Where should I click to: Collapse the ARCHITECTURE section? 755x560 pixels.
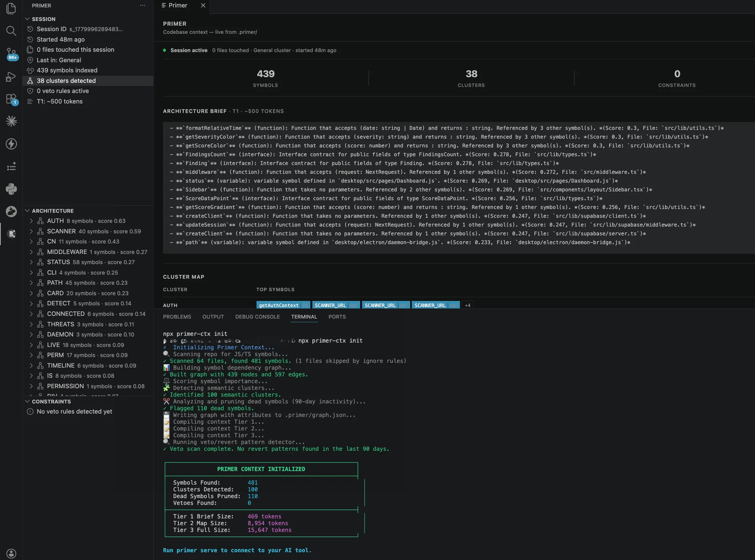(x=27, y=211)
